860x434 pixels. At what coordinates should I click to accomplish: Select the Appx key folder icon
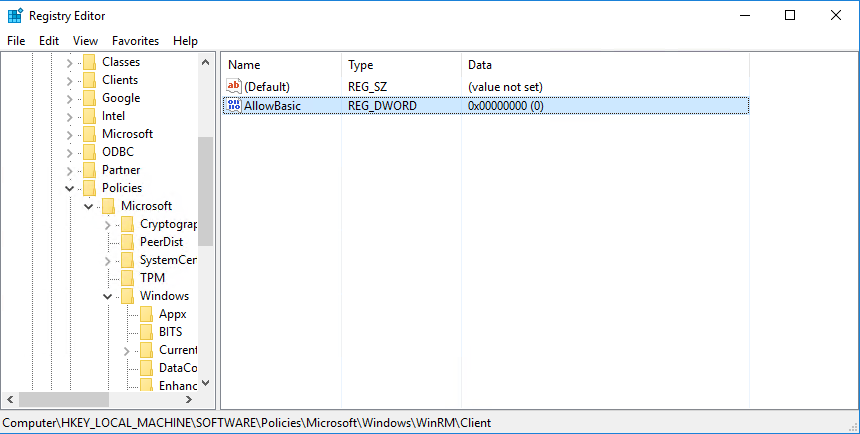click(x=146, y=314)
